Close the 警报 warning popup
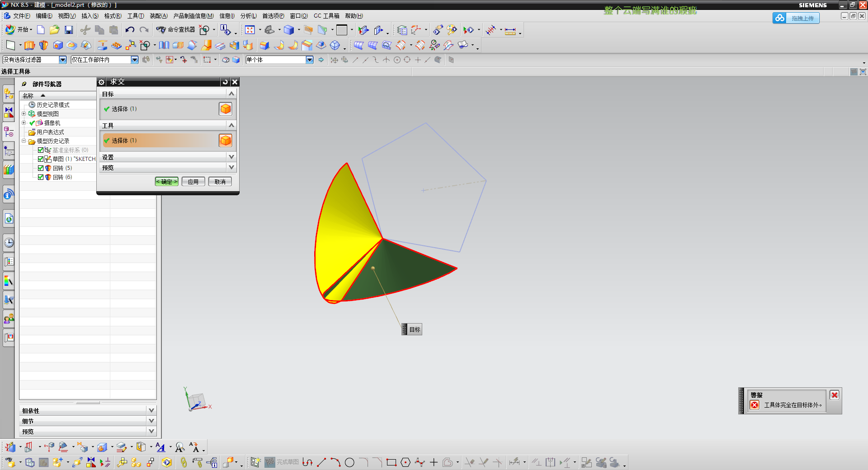 coord(835,395)
